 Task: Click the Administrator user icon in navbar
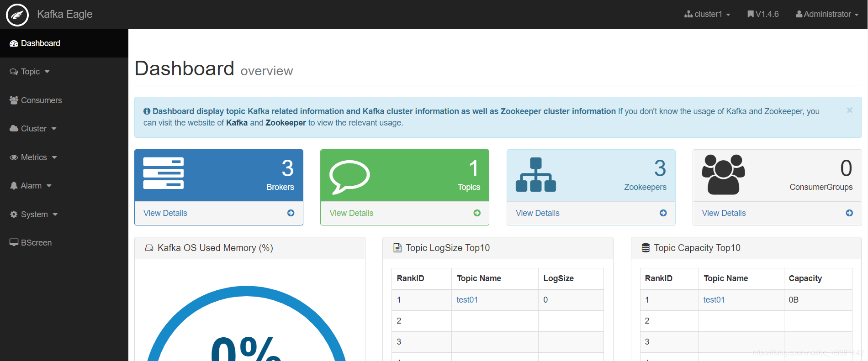[799, 14]
